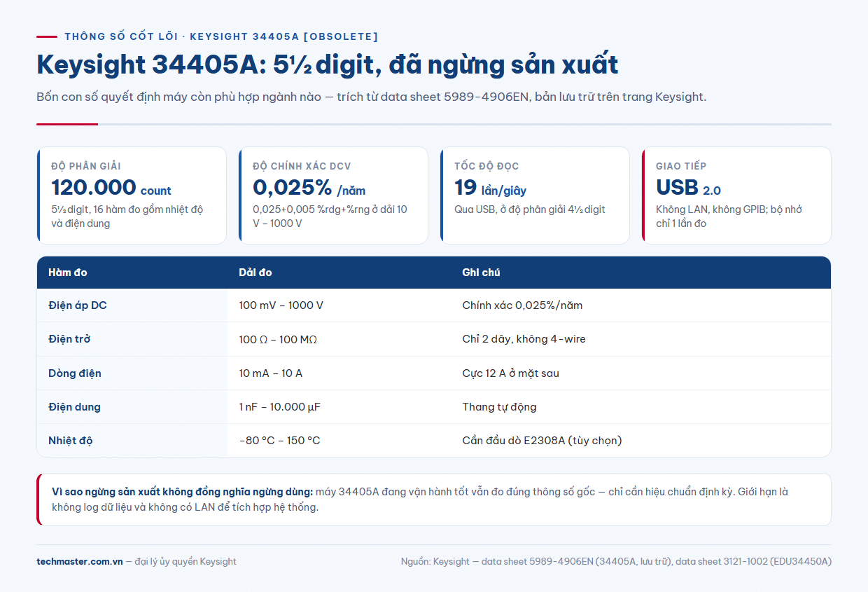868x592 pixels.
Task: Click the '0,025+0,005 %rdg+%rng' card description
Action: (330, 216)
